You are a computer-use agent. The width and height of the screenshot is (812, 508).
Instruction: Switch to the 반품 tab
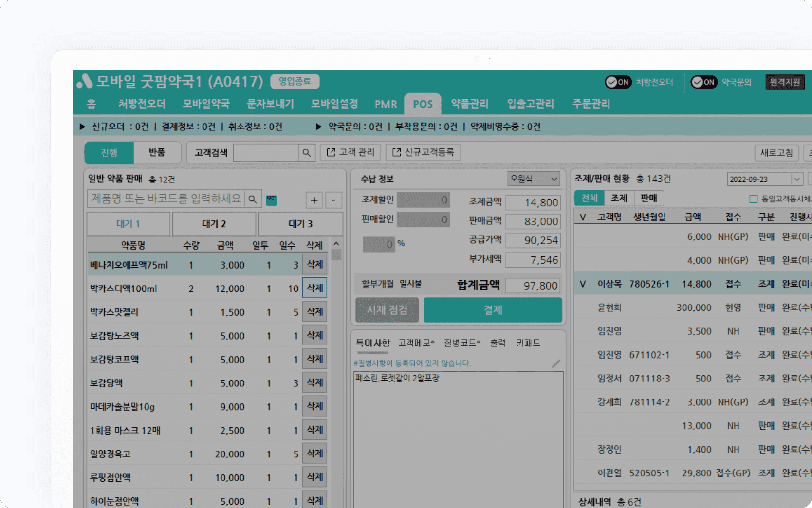157,153
